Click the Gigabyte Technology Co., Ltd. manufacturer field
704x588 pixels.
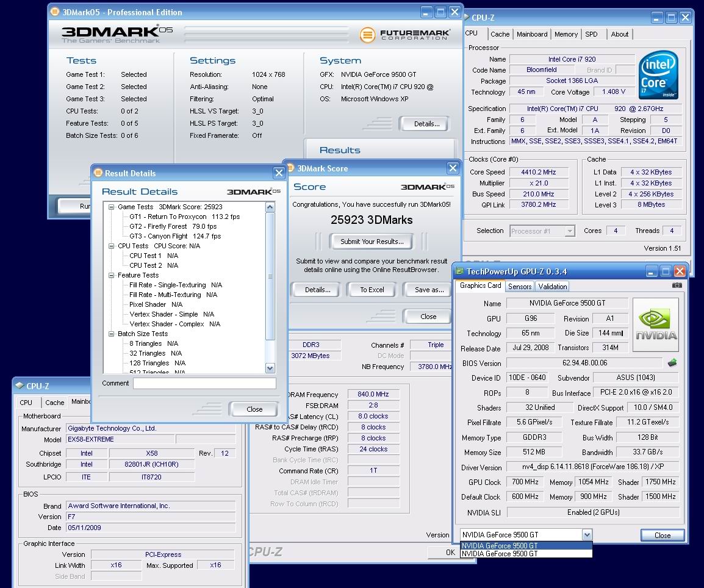point(151,428)
